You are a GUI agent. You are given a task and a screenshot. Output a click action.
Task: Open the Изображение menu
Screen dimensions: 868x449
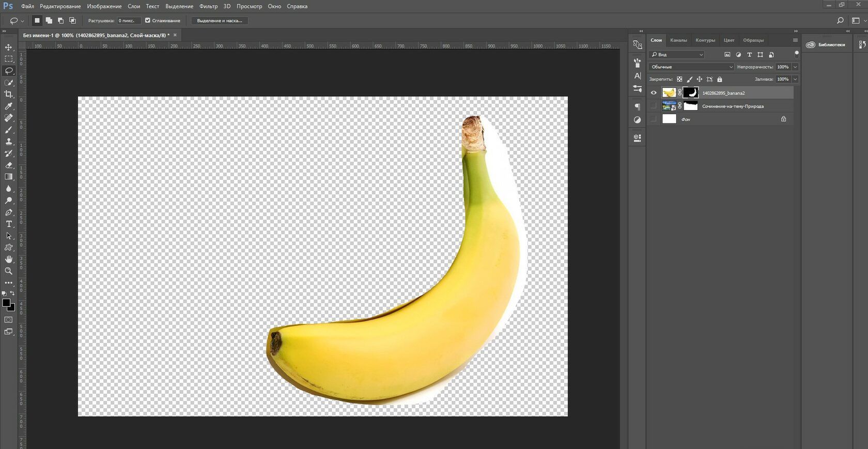[x=104, y=6]
